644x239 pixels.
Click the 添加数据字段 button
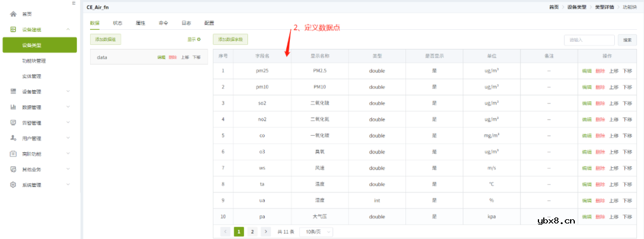[230, 39]
